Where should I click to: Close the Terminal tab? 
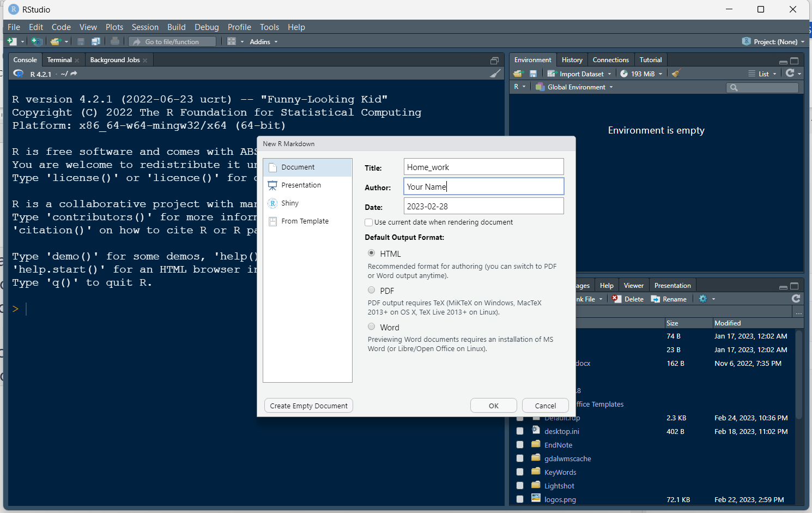77,61
